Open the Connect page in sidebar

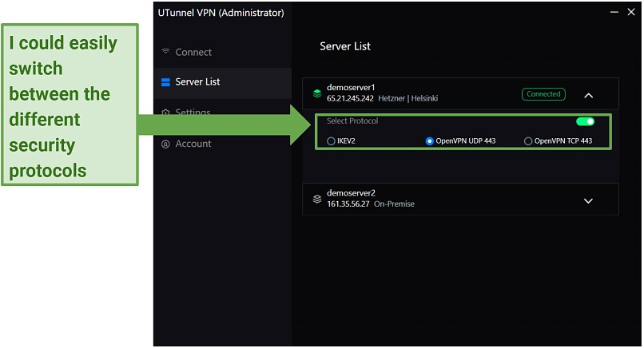(193, 52)
